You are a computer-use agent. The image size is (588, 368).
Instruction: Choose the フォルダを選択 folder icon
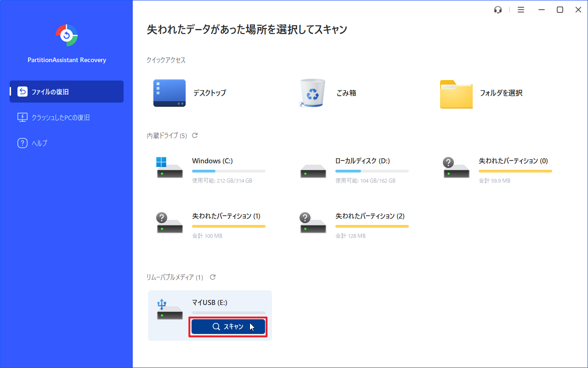coord(456,94)
